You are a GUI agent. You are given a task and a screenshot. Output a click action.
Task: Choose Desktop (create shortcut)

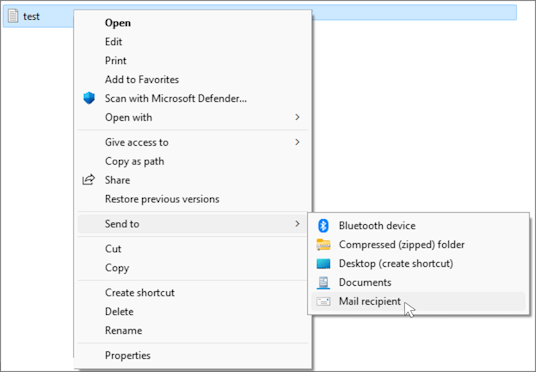[419, 264]
